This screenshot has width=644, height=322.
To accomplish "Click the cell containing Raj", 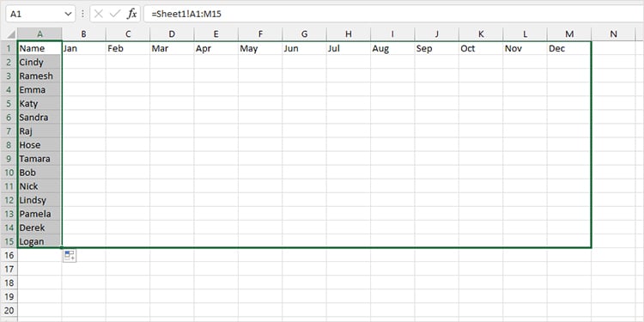I will coord(39,131).
